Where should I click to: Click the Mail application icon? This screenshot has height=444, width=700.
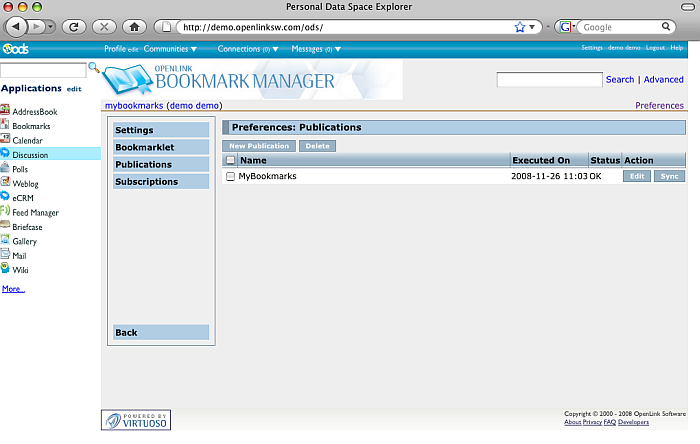pyautogui.click(x=5, y=255)
